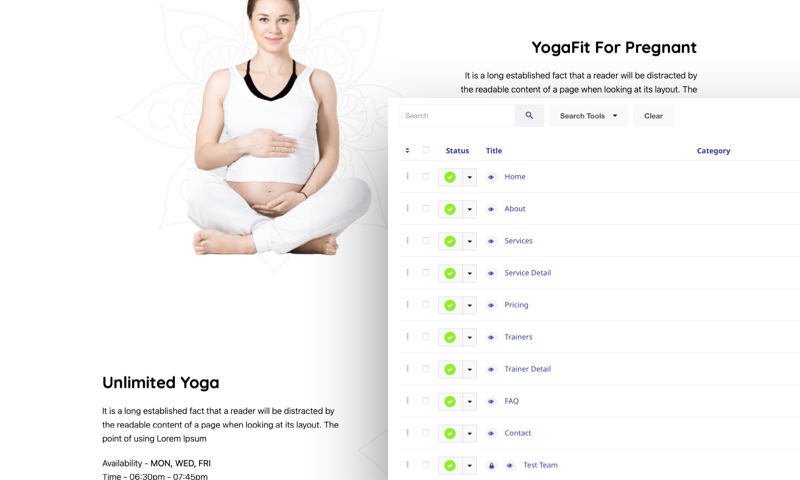
Task: Open the Home article link
Action: coord(515,176)
